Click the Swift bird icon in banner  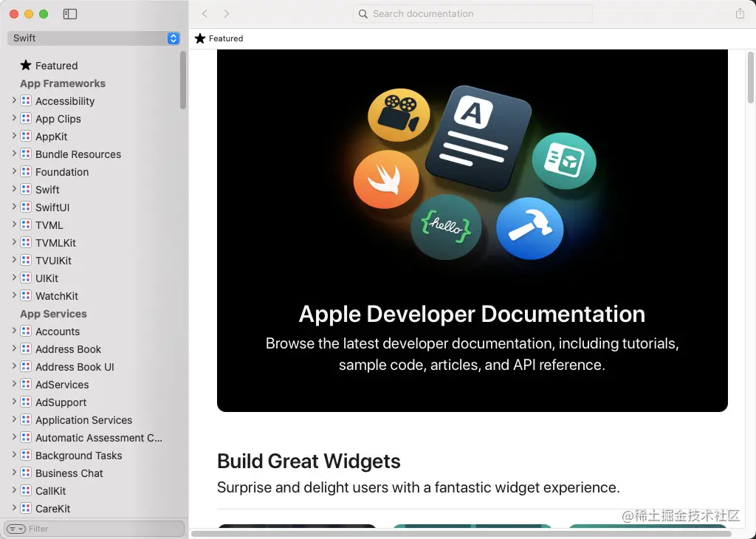386,179
